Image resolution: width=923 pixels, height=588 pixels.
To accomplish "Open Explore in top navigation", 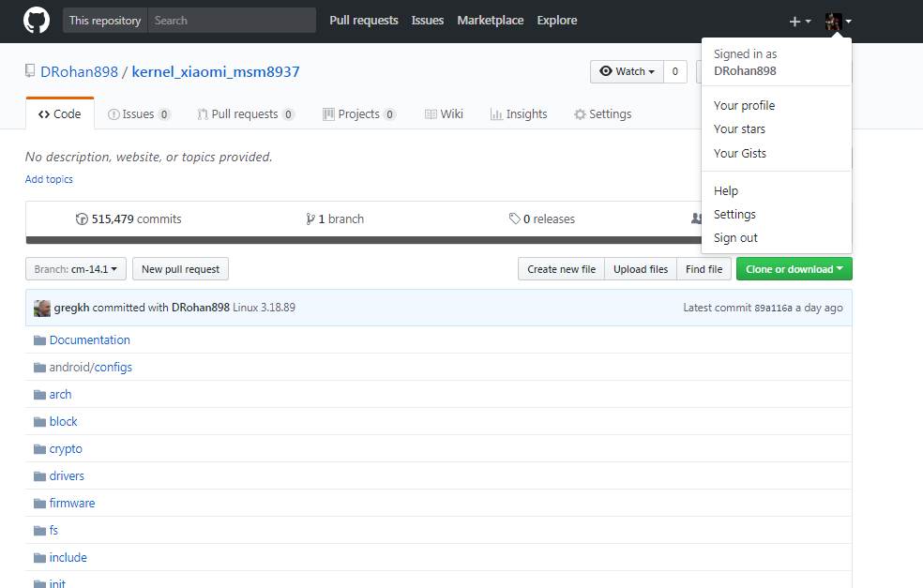I will (x=557, y=20).
